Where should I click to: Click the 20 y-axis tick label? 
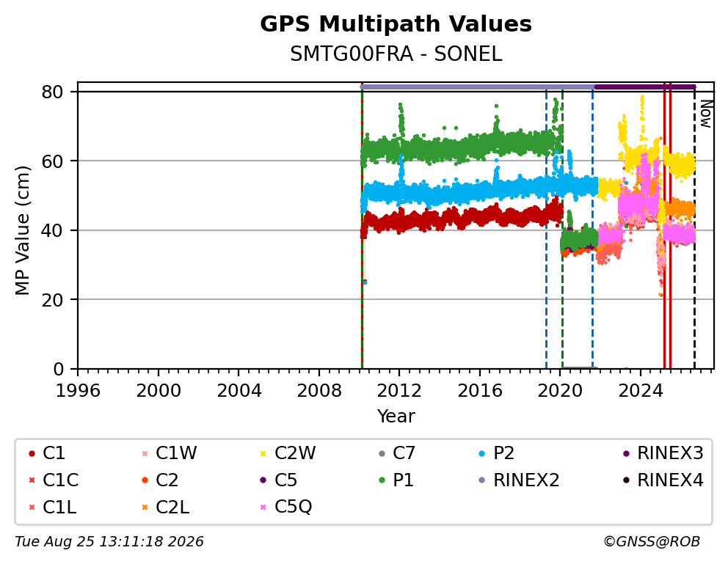click(x=52, y=300)
